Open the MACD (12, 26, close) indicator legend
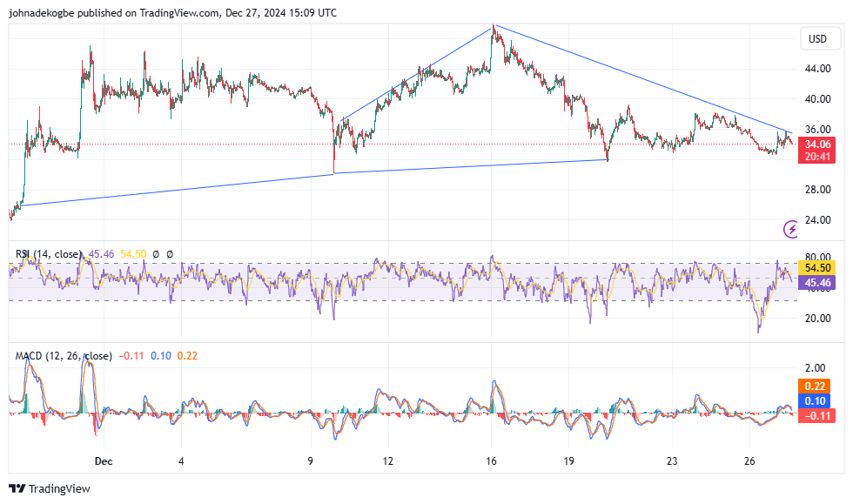The height and width of the screenshot is (504, 853). [x=64, y=355]
